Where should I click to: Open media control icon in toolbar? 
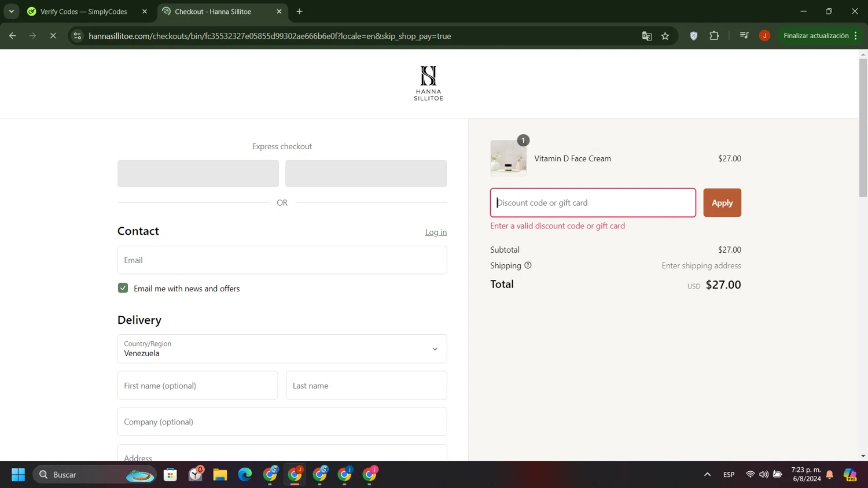point(744,36)
